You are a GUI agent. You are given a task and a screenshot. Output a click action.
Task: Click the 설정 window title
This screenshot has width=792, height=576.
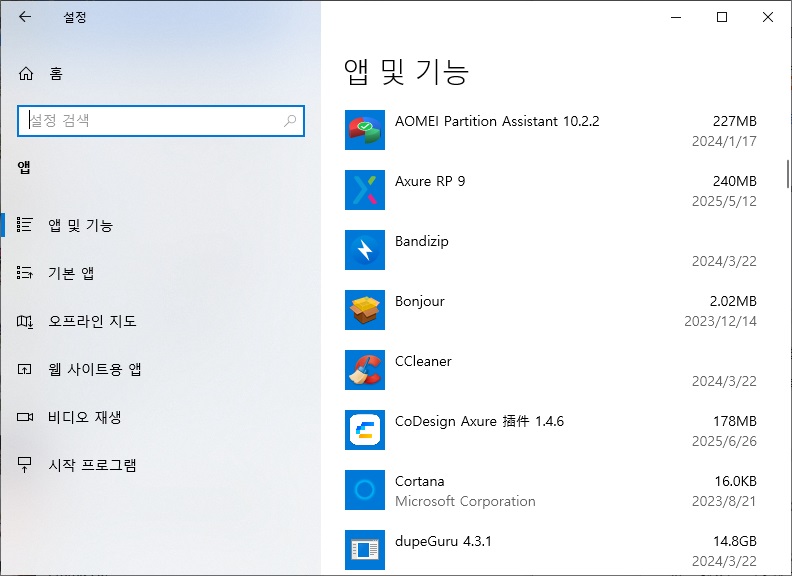75,17
